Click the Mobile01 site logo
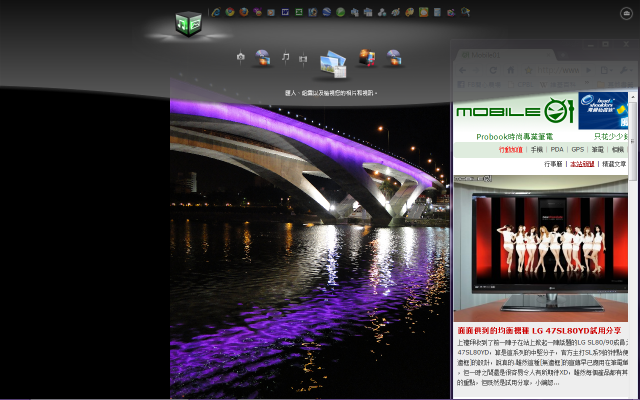Image resolution: width=640 pixels, height=400 pixels. pyautogui.click(x=513, y=112)
